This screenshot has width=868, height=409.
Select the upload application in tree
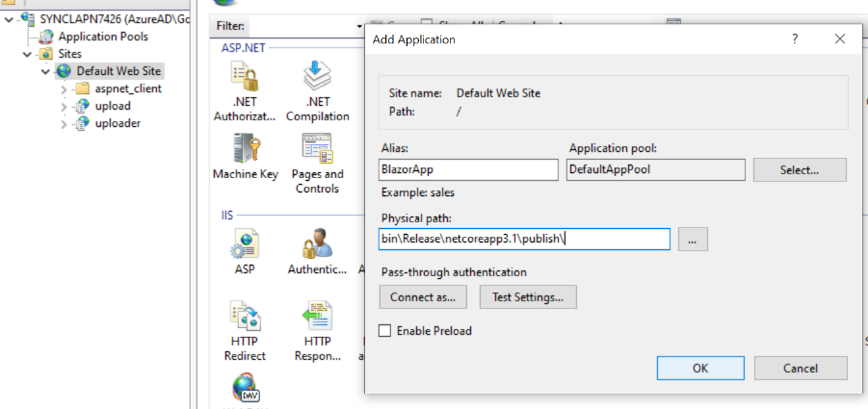coord(112,106)
